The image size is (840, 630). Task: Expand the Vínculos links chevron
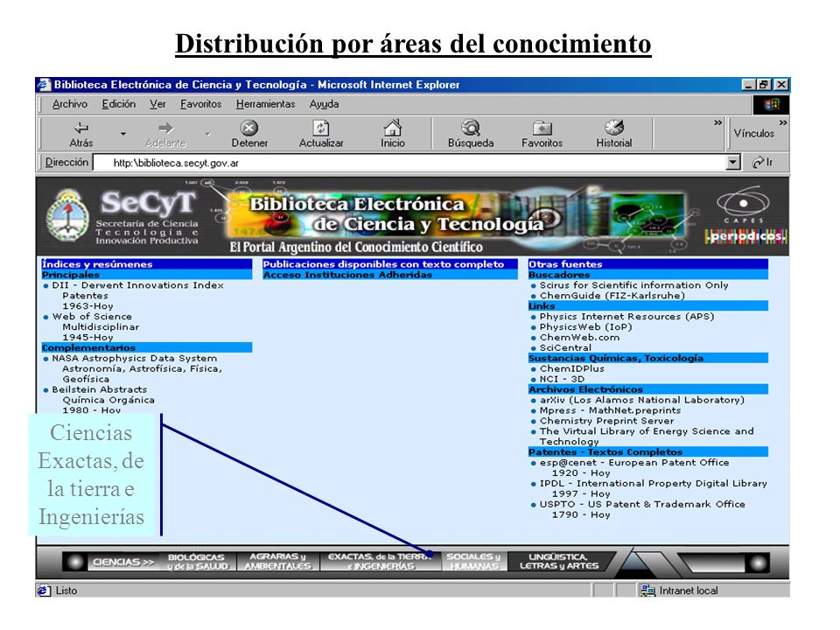[782, 123]
